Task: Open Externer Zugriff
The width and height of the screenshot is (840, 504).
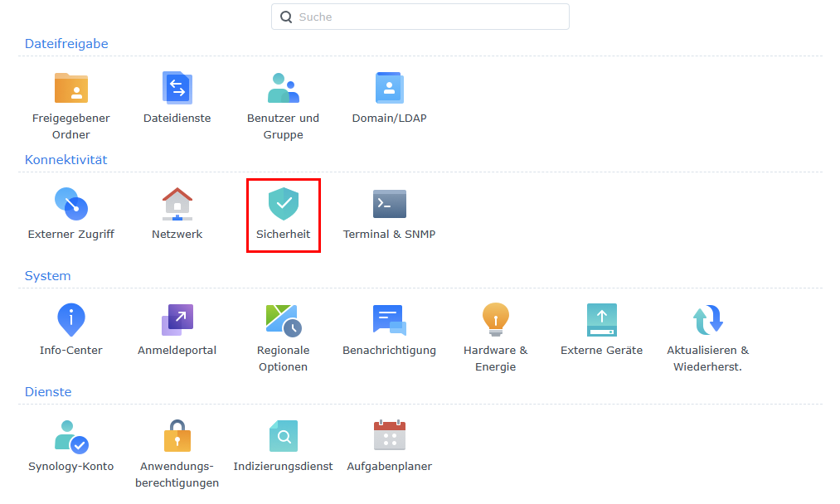Action: (71, 204)
